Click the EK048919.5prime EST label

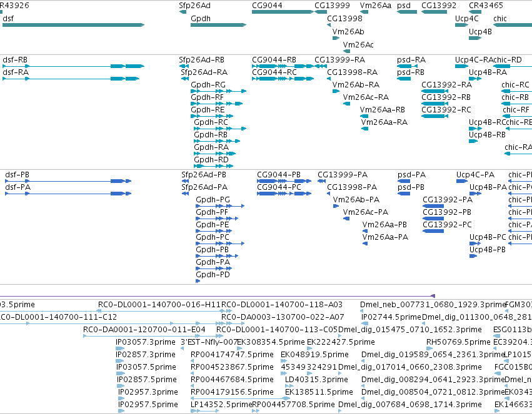point(314,355)
